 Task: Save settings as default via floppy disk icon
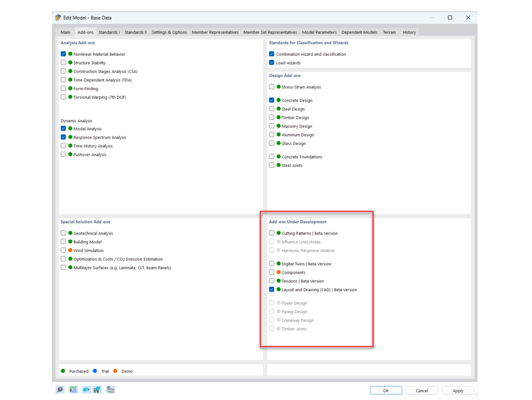click(97, 389)
